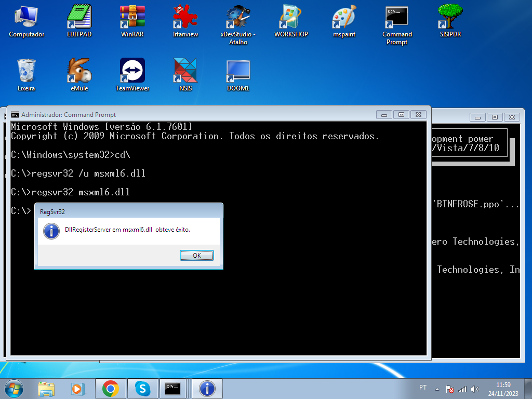Image resolution: width=532 pixels, height=399 pixels.
Task: Open the Computador desktop icon
Action: coord(26,21)
